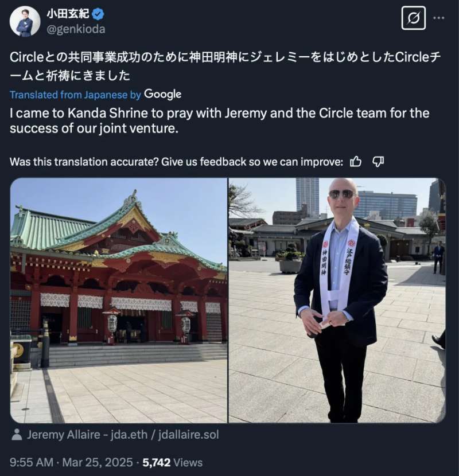Open the three-dot more options menu
459x476 pixels.
pyautogui.click(x=439, y=18)
